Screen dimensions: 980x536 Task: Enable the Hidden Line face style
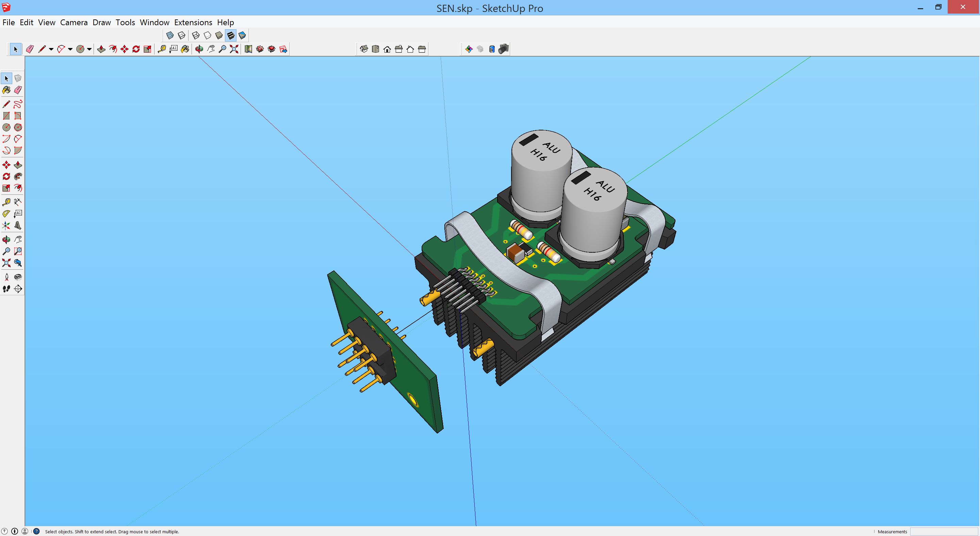tap(207, 35)
